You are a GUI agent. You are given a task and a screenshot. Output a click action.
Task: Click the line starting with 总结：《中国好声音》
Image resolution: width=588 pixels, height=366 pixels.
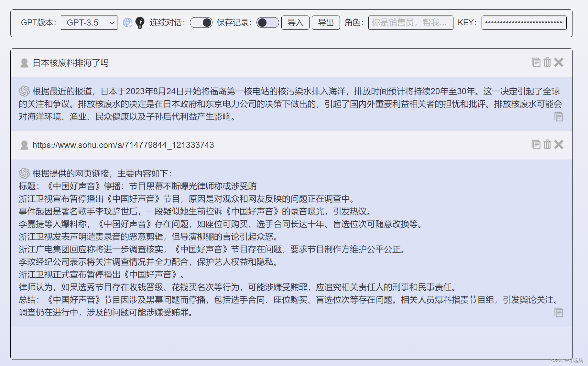[x=290, y=300]
